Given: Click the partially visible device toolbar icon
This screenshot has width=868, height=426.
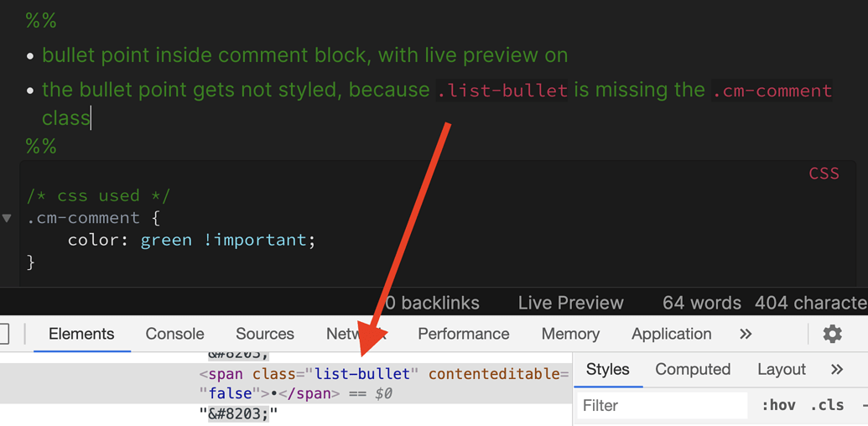Looking at the screenshot, I should point(4,334).
